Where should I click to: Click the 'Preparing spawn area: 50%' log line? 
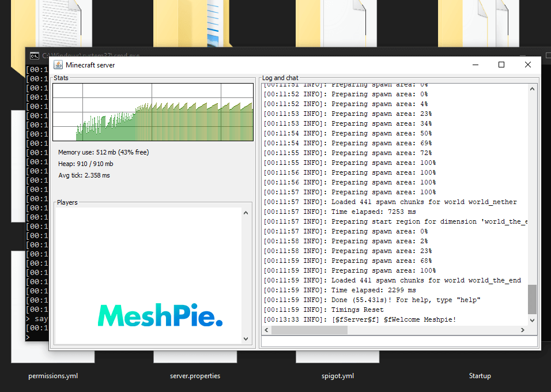[x=348, y=134]
